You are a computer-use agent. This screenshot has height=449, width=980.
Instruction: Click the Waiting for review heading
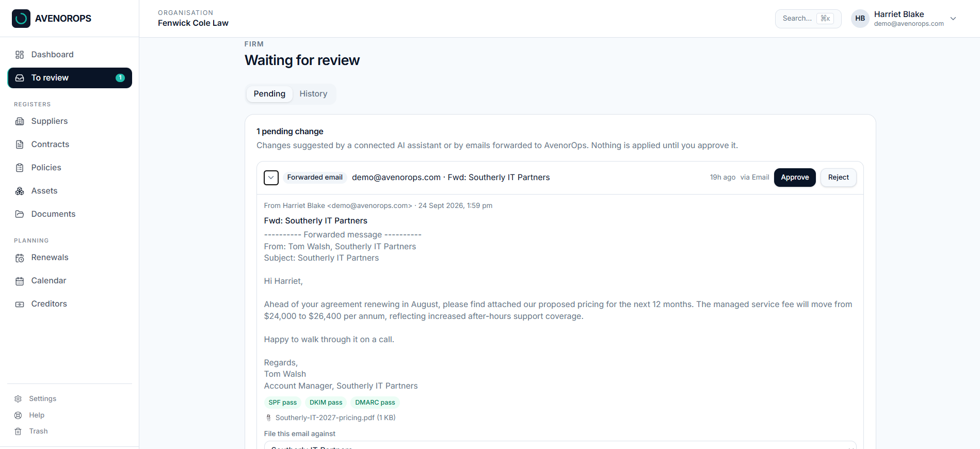pos(302,60)
